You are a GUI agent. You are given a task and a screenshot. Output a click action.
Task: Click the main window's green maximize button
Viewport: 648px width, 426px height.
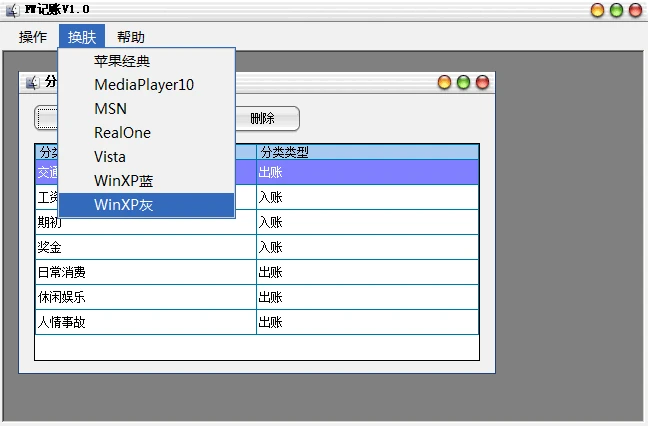pos(617,10)
